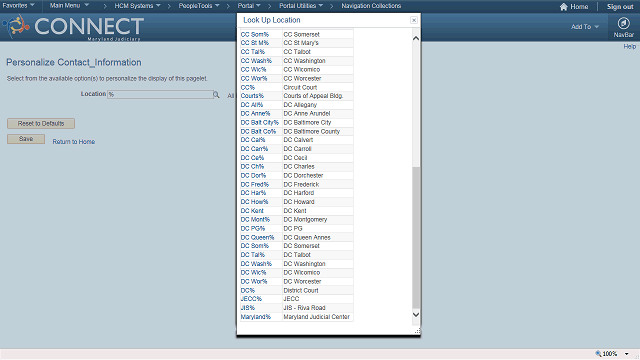Screen dimensions: 640x360
Task: Select the DC Cal% location
Action: pos(253,140)
